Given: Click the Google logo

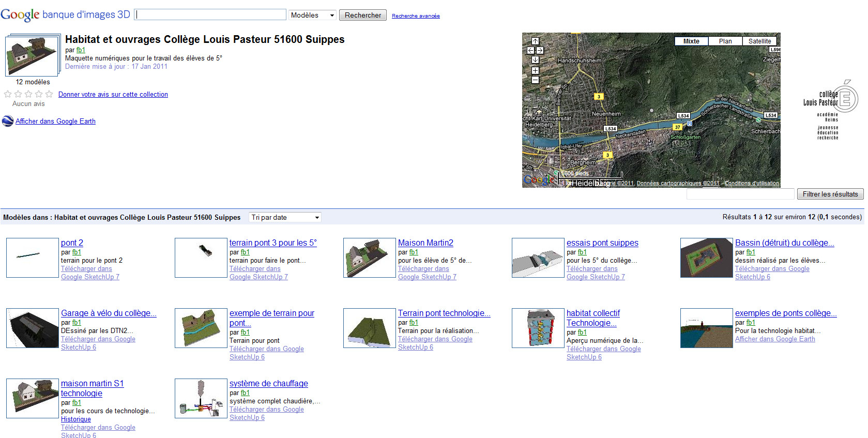Looking at the screenshot, I should (x=20, y=14).
